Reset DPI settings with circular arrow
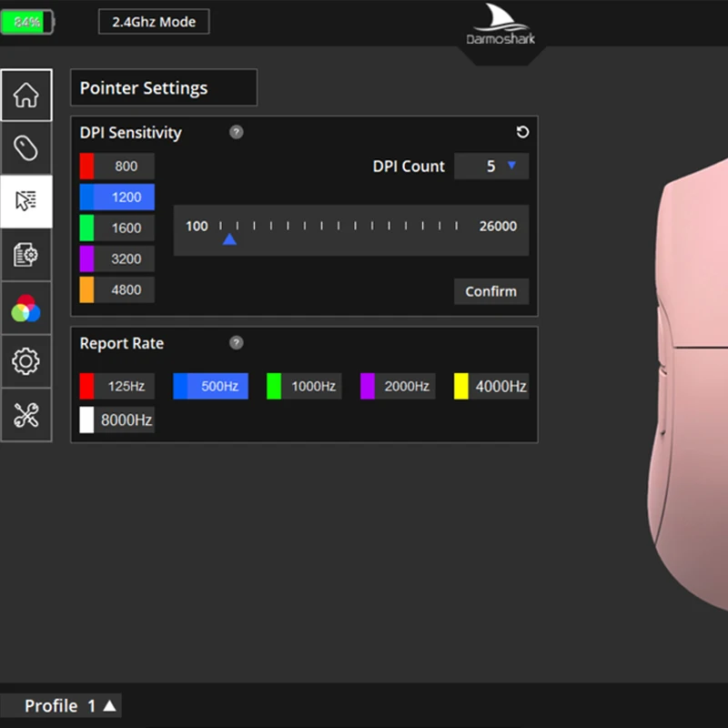The width and height of the screenshot is (728, 728). click(522, 132)
